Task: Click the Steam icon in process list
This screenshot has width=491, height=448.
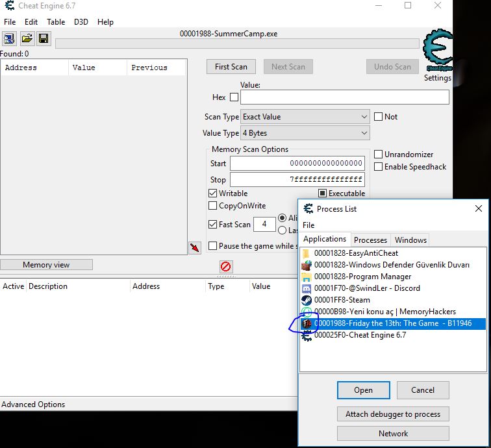Action: tap(307, 300)
